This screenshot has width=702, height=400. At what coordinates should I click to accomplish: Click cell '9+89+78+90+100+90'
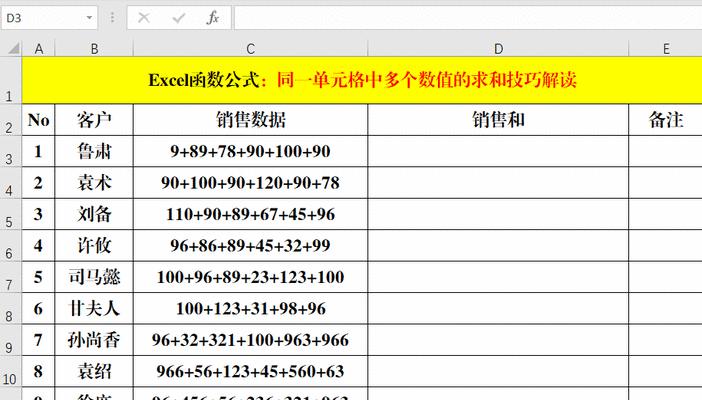(x=250, y=151)
